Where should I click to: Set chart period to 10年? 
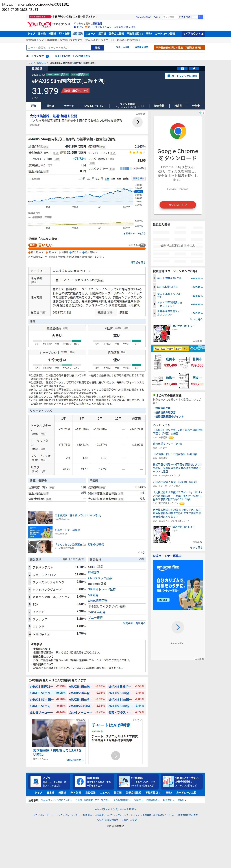tap(125, 179)
